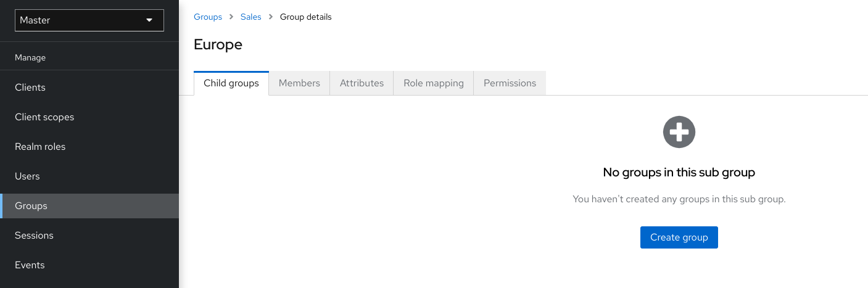Image resolution: width=868 pixels, height=288 pixels.
Task: Go back to Sales breadcrumb
Action: tap(251, 17)
